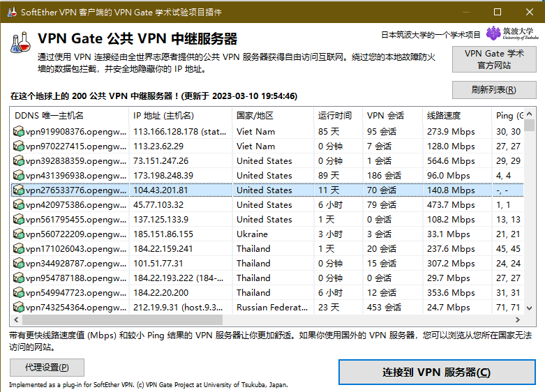Select IP address 73.151.247.26
Screen dimensions: 545x392
[160, 161]
